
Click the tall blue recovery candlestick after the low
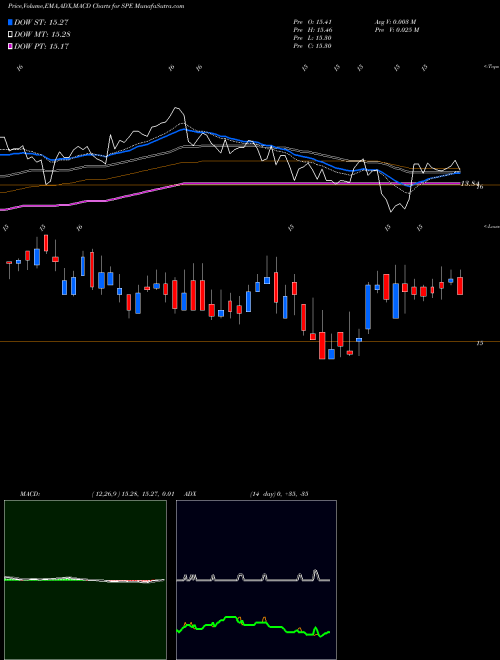coord(368,306)
